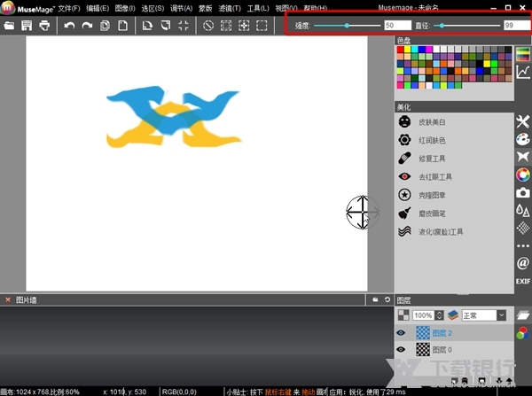Screen dimensions: 532x396
Task: Click the open file folder icon
Action: (x=10, y=26)
